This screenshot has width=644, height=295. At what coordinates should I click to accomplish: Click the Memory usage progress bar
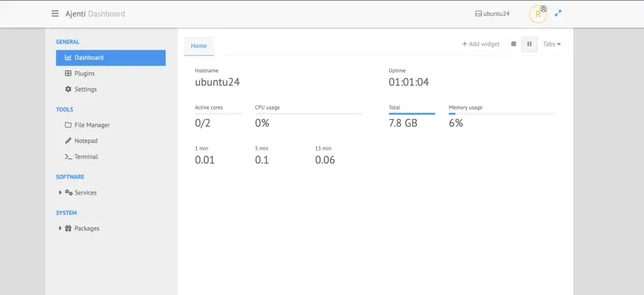(x=502, y=114)
